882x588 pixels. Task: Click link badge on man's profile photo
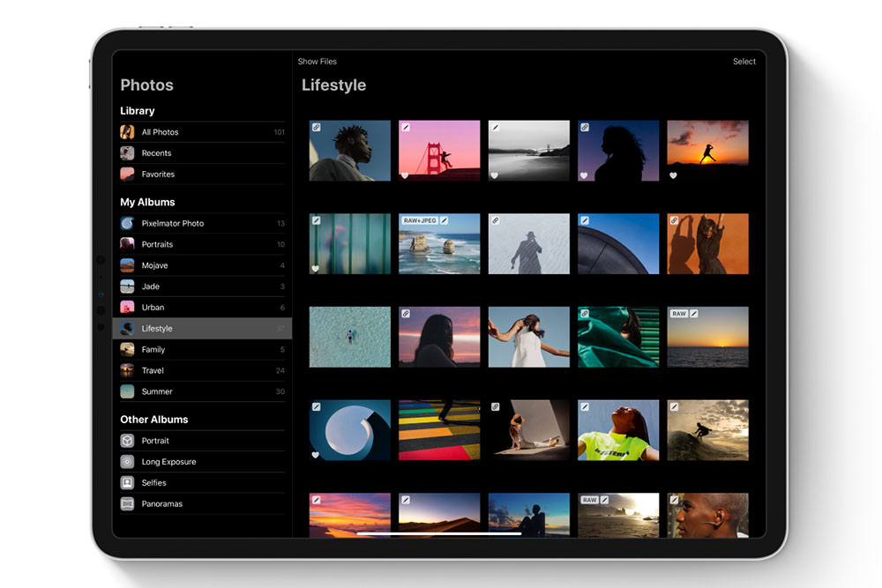[x=317, y=128]
